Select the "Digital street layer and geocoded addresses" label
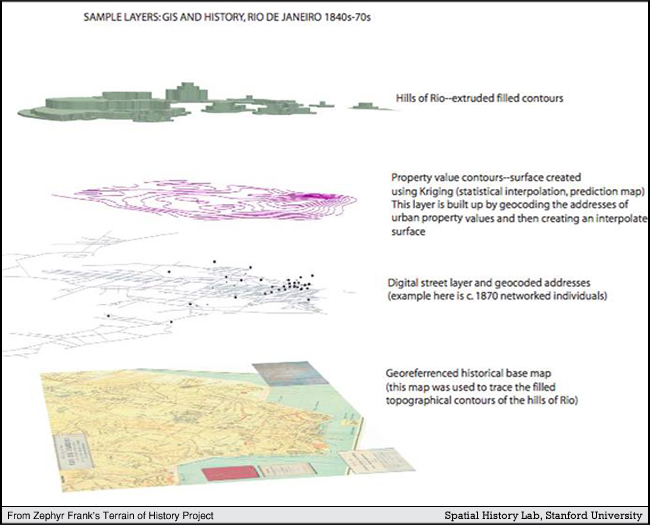 tap(492, 283)
